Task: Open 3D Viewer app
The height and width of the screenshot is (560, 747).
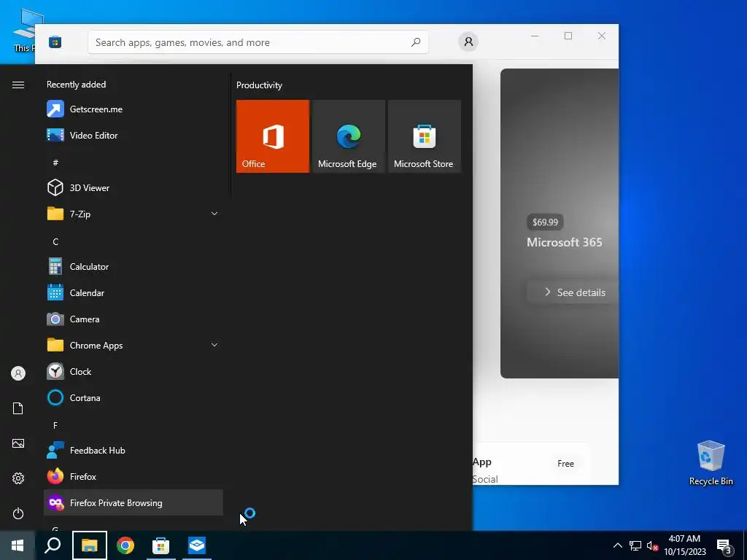Action: tap(133, 187)
